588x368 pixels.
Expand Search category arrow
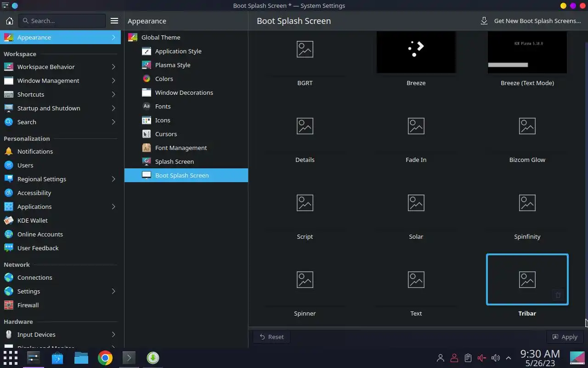coord(113,122)
